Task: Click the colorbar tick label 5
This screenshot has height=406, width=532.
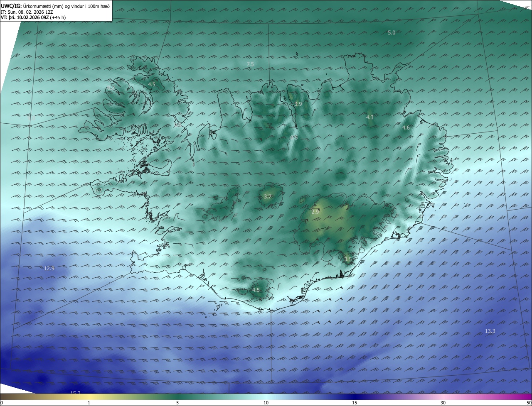Action: 177,403
